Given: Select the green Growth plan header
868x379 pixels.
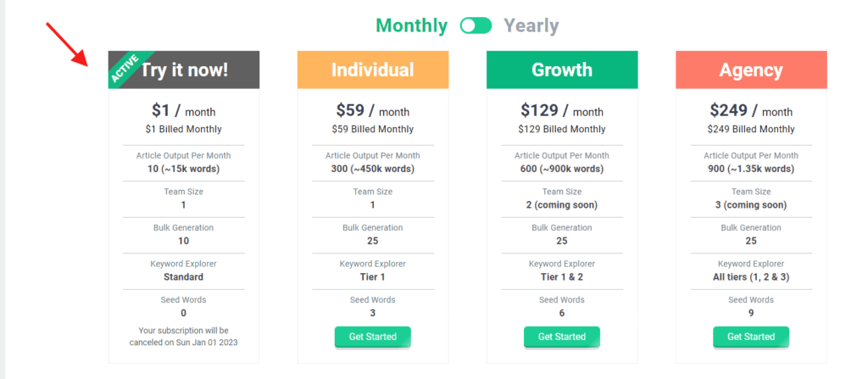Looking at the screenshot, I should (562, 70).
